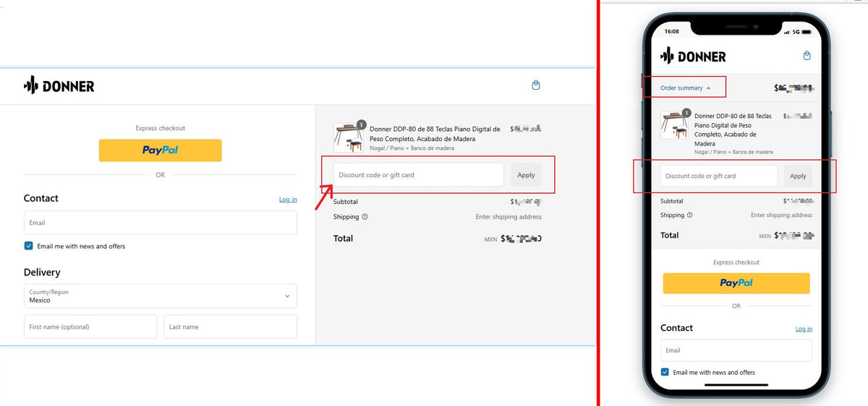Click the desktop 'Total' label

pos(343,237)
